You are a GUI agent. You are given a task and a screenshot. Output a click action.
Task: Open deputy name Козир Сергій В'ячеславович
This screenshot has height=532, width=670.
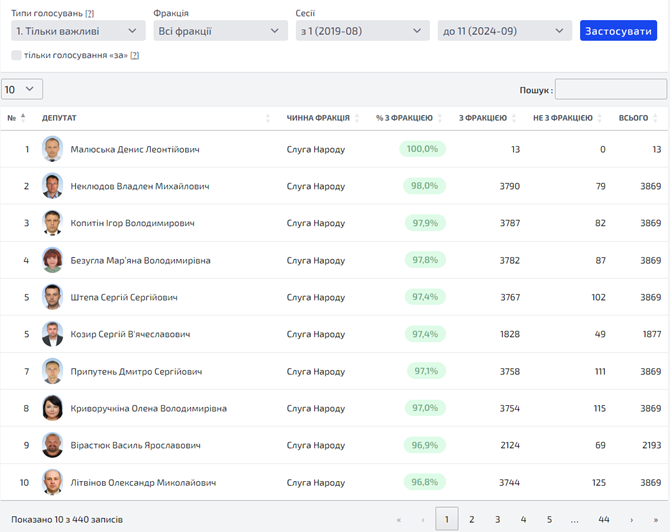tap(130, 334)
